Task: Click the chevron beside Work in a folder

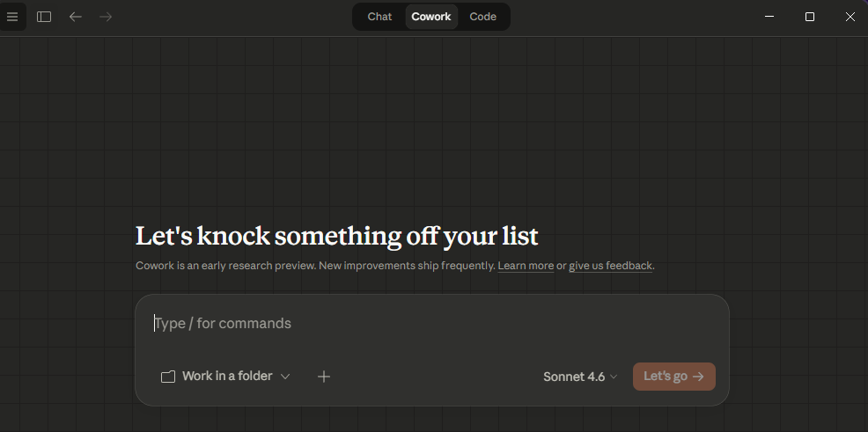Action: tap(285, 377)
